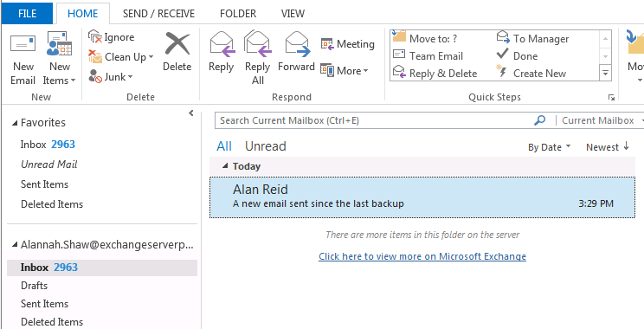This screenshot has height=329, width=644.
Task: Switch to the Unread filter
Action: click(266, 146)
